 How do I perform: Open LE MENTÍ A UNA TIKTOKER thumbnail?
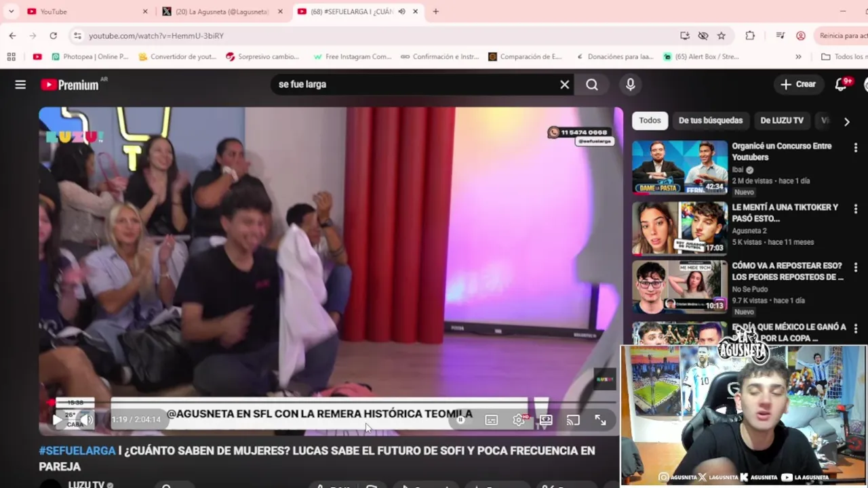tap(679, 227)
